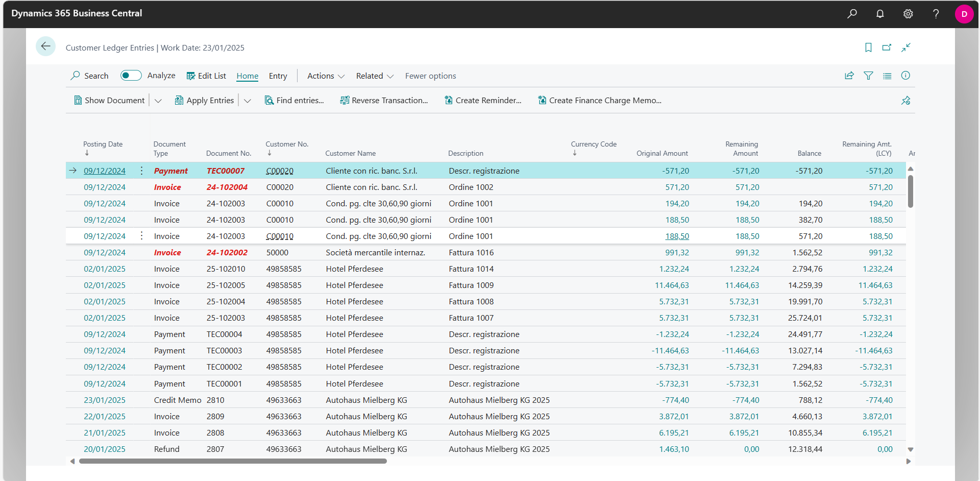Expand the Apply Entries dropdown arrow
The height and width of the screenshot is (481, 980).
coord(248,101)
